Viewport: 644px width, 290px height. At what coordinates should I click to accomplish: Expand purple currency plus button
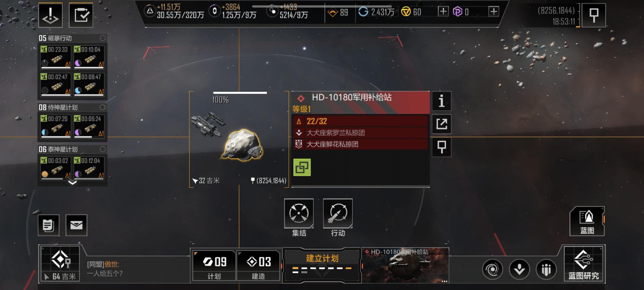494,12
